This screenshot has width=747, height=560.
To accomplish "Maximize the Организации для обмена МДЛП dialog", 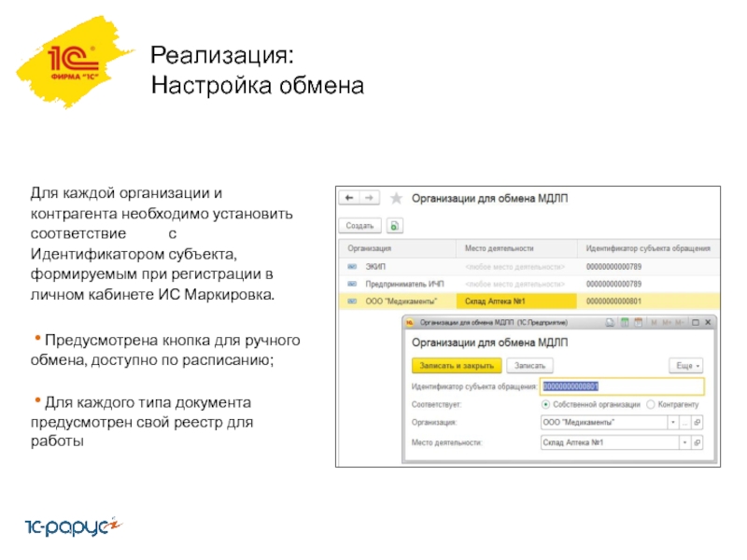I will pos(695,323).
